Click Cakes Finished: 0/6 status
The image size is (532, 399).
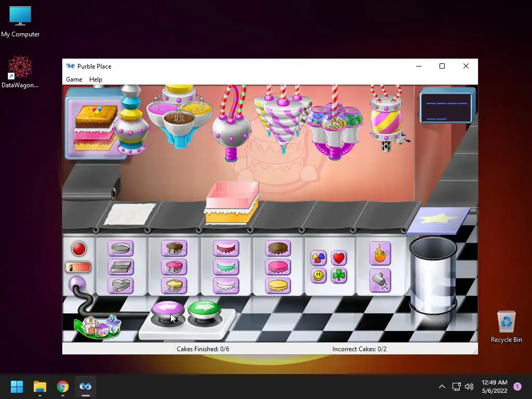(x=203, y=349)
